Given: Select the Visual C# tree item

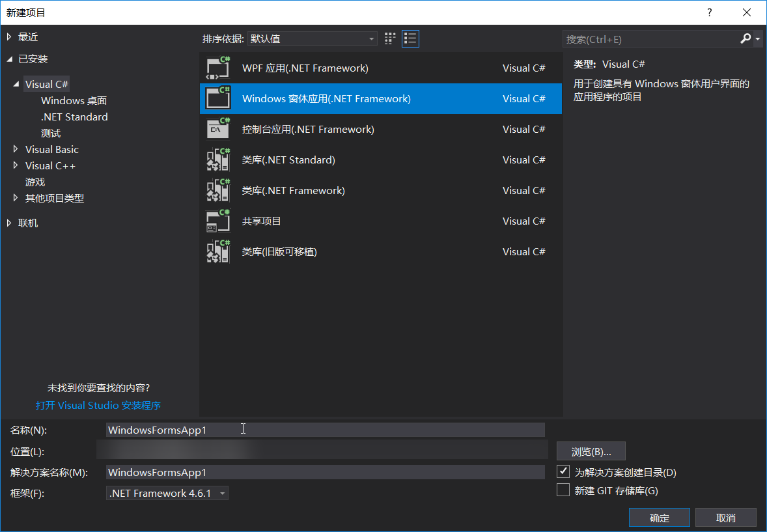Looking at the screenshot, I should [x=46, y=84].
